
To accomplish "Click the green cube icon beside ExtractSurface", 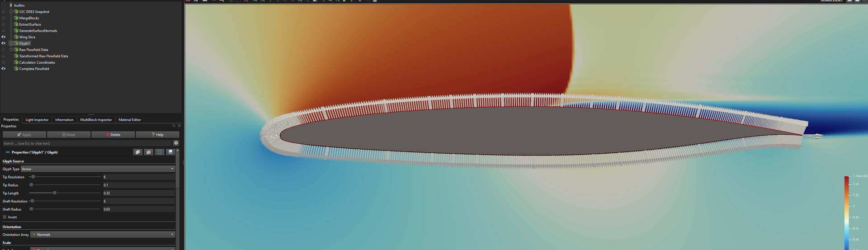I will tap(16, 24).
